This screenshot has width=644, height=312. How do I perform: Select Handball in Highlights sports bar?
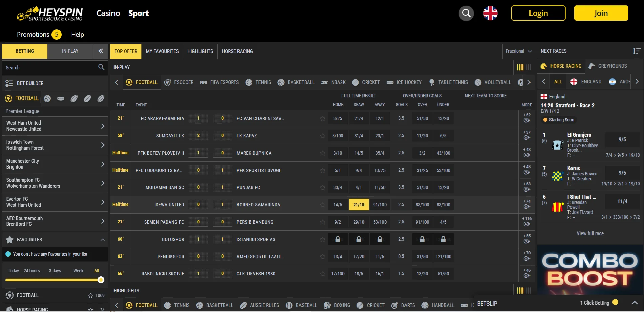click(x=438, y=305)
